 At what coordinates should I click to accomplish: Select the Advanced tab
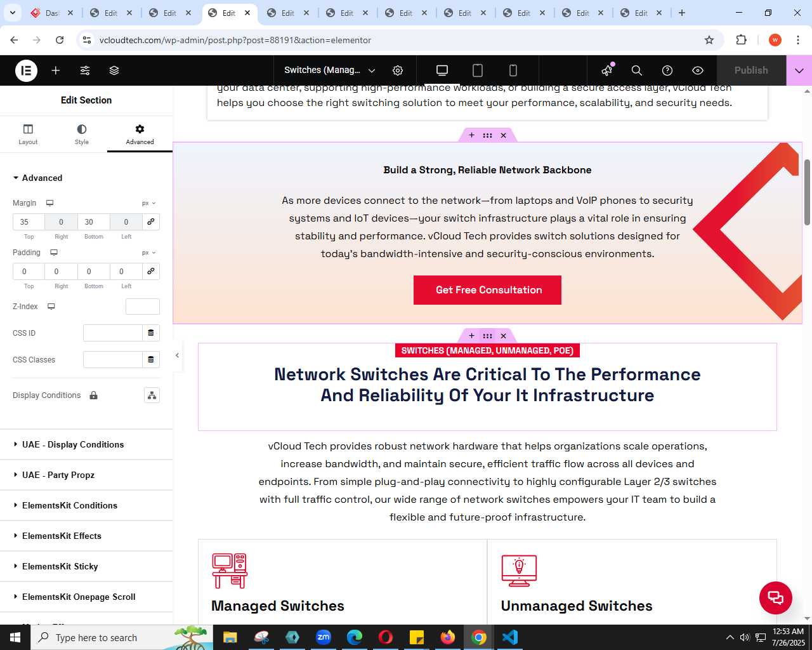(140, 134)
